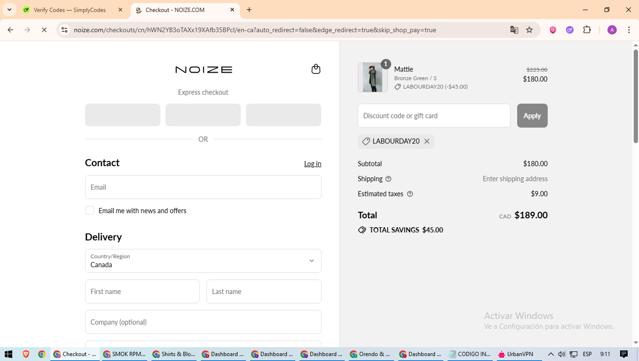Click the address bar URL

pos(255,30)
